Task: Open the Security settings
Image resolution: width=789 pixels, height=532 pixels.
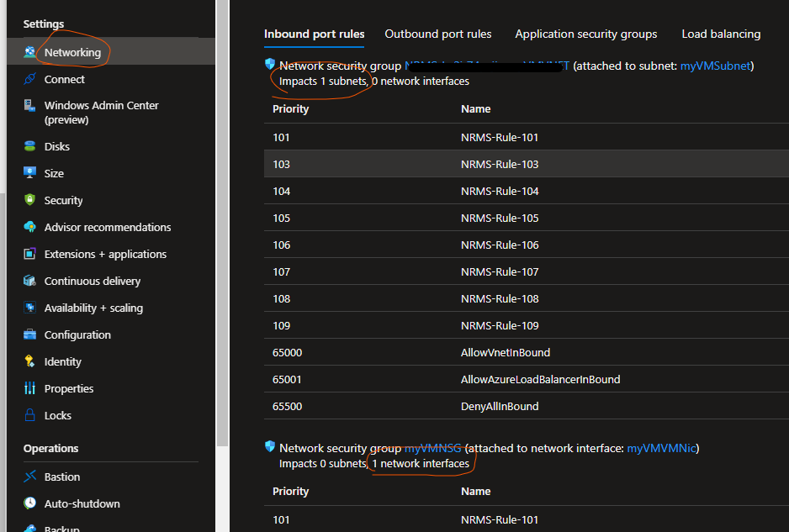Action: point(63,200)
